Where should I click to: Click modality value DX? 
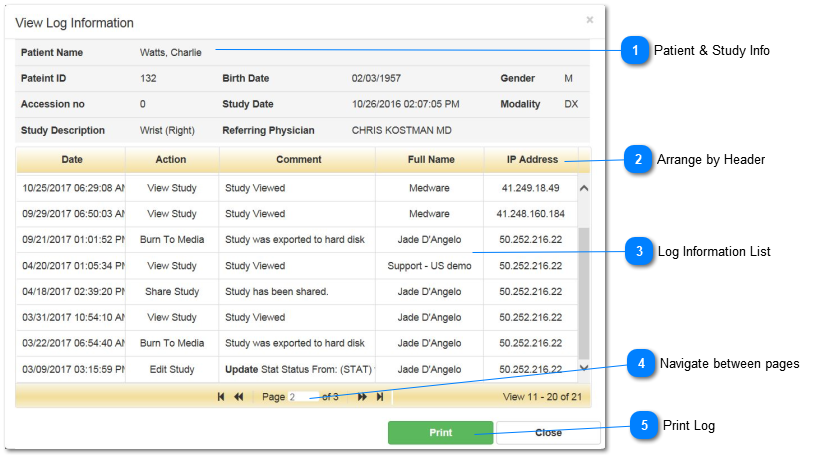(x=571, y=104)
